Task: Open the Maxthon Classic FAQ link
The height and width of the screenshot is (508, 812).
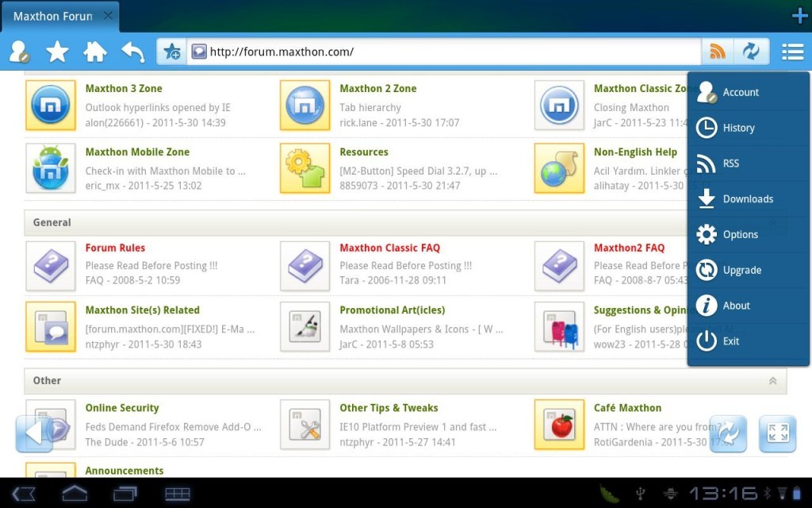Action: coord(389,248)
